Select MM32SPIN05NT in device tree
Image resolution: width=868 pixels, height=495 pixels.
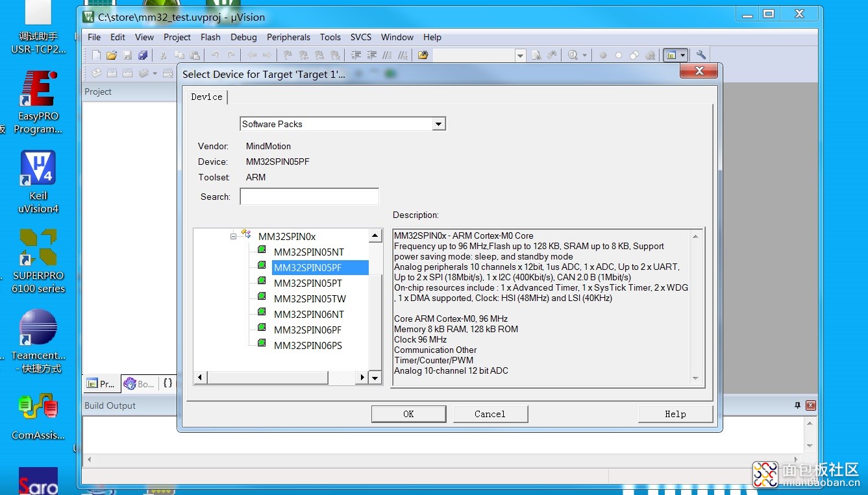309,252
